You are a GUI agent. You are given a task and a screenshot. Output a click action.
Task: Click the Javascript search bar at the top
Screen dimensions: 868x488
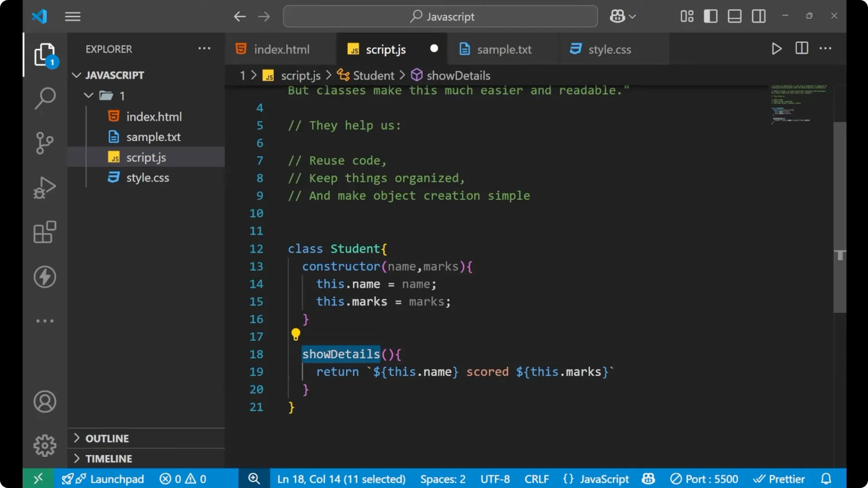(440, 16)
